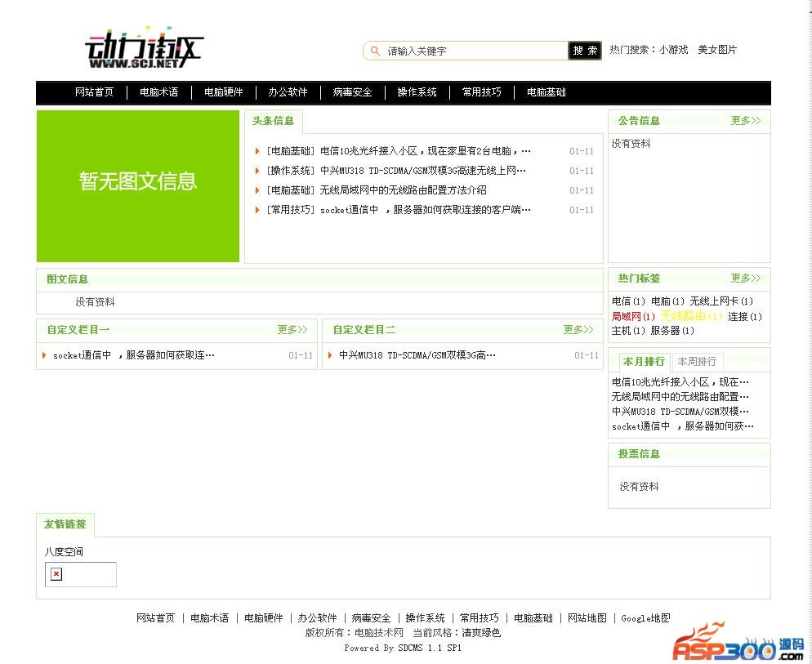Click the 搜索 search button

[x=585, y=51]
